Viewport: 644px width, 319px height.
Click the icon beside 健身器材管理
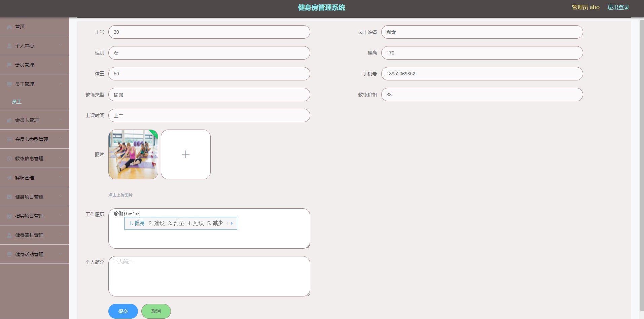coord(9,235)
